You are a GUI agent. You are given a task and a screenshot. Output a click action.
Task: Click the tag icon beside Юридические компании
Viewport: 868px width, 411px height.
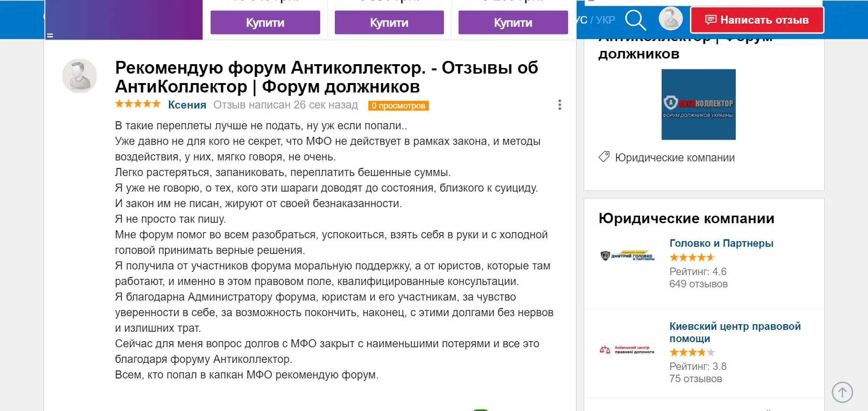coord(604,157)
